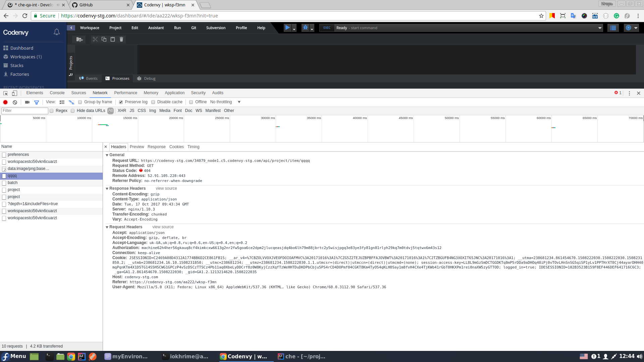Uncheck the Preserve log checkbox
The height and width of the screenshot is (362, 644).
[121, 102]
